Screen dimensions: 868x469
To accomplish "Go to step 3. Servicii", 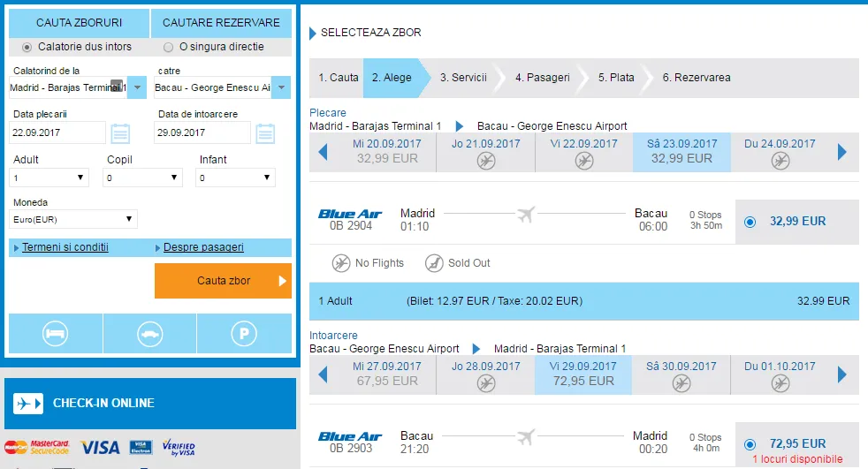I will point(463,78).
